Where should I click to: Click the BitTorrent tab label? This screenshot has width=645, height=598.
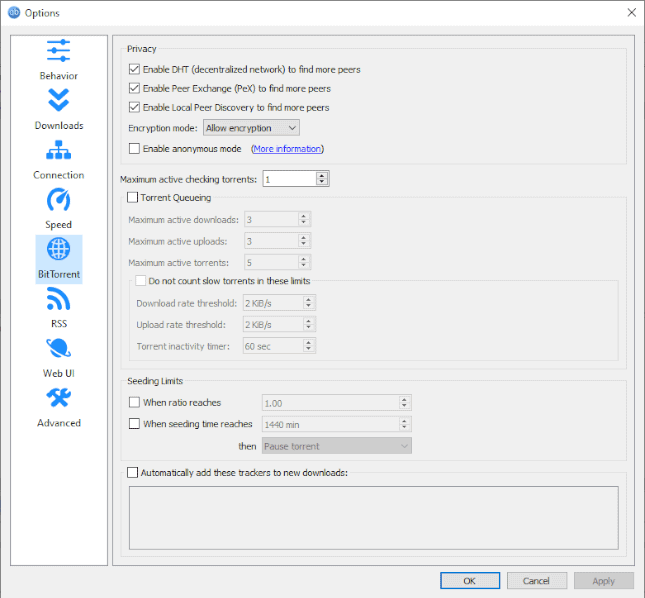point(59,274)
